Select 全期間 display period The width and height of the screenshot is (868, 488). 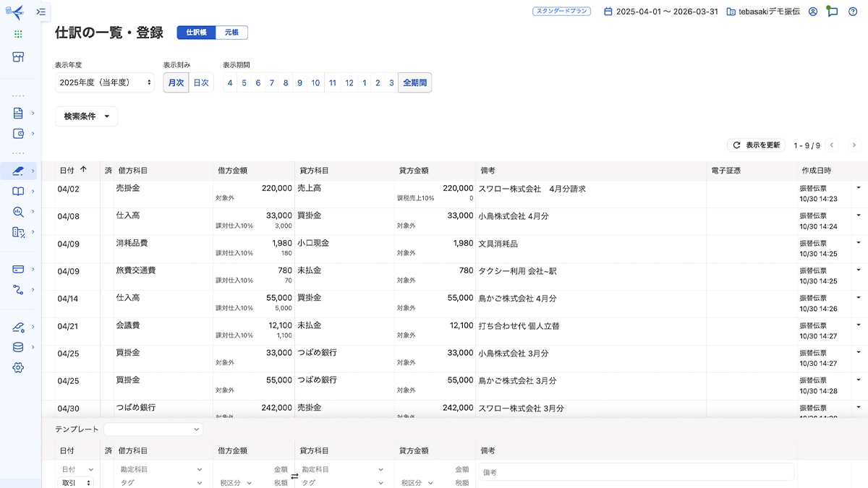click(414, 83)
